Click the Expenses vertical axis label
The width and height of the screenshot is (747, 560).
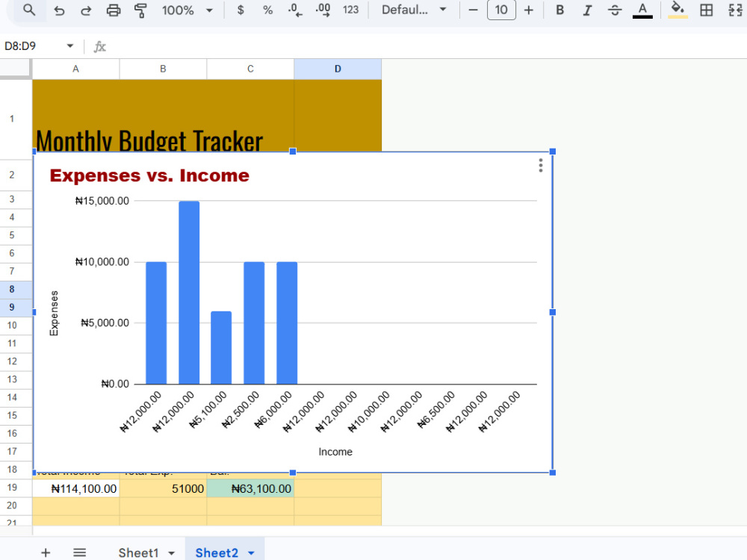(54, 313)
